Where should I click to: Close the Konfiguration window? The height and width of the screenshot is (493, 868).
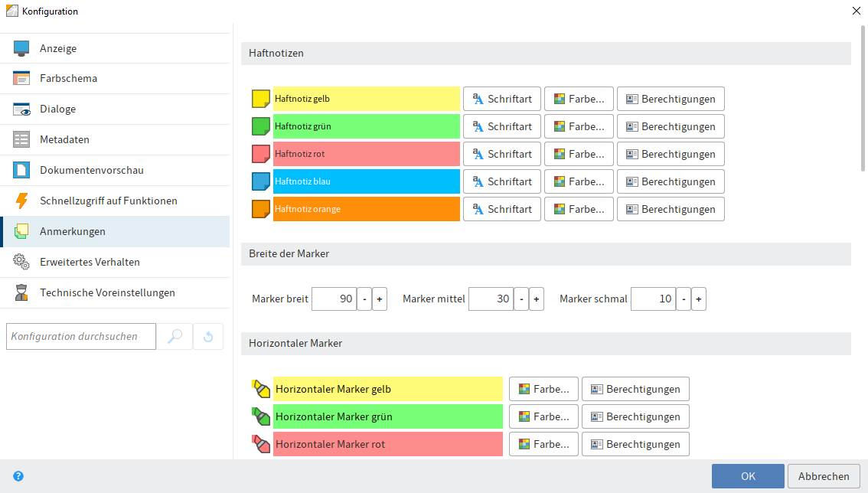[x=857, y=11]
